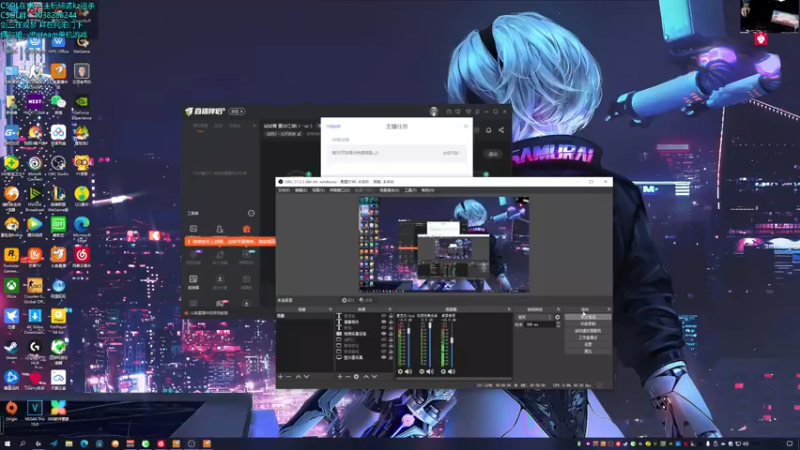The height and width of the screenshot is (450, 800).
Task: Click the orange gift box tool in 直播伴侣 toolbox
Action: [x=246, y=229]
